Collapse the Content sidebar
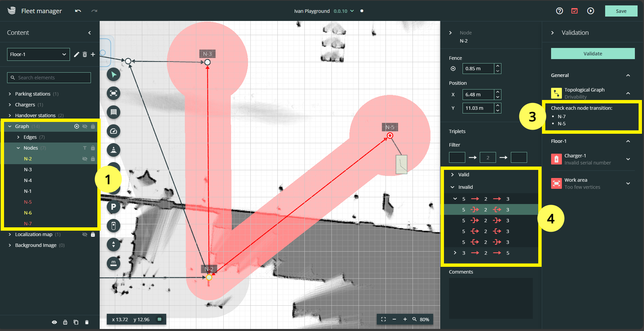644x331 pixels. tap(90, 32)
